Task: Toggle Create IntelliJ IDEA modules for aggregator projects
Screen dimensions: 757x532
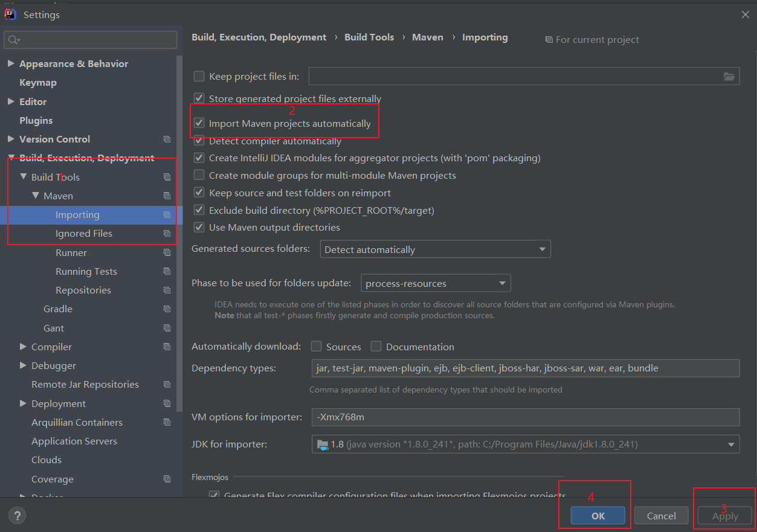Action: coord(199,158)
